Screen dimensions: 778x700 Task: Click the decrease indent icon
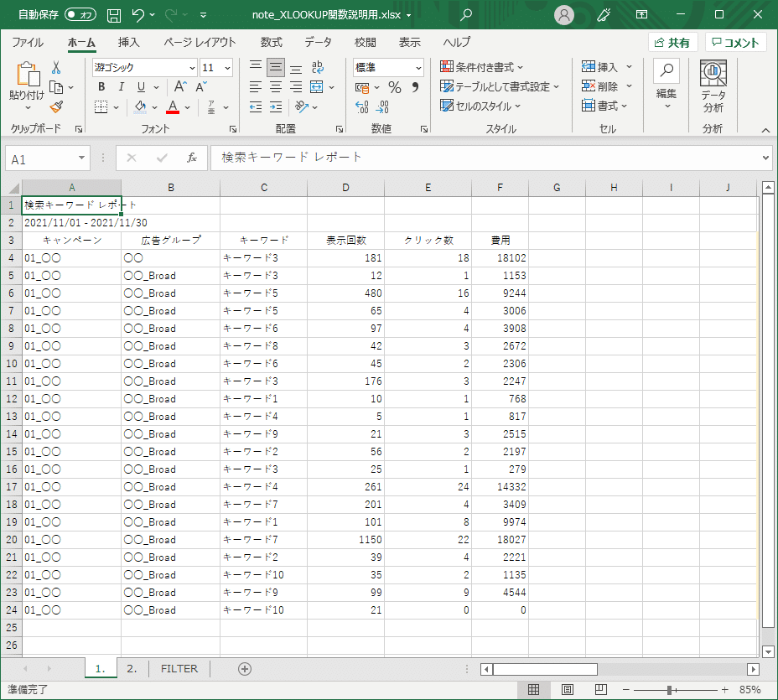tap(256, 107)
